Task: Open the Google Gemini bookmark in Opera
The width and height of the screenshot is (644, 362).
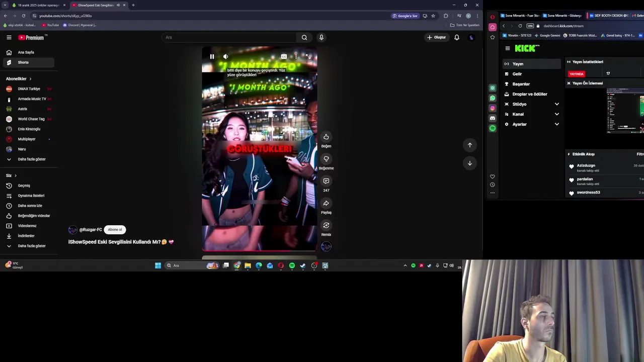Action: (x=547, y=35)
